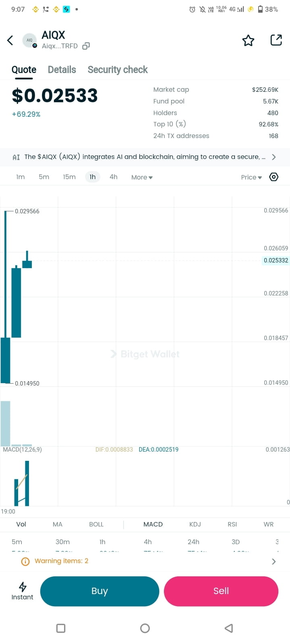
Task: Tap the 24h TX addresses 168 value
Action: click(273, 136)
